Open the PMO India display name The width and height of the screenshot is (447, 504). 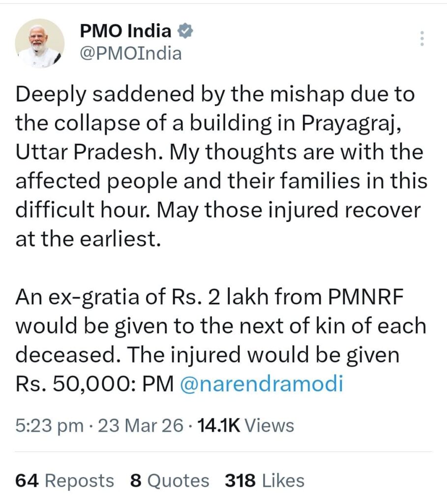pyautogui.click(x=125, y=32)
